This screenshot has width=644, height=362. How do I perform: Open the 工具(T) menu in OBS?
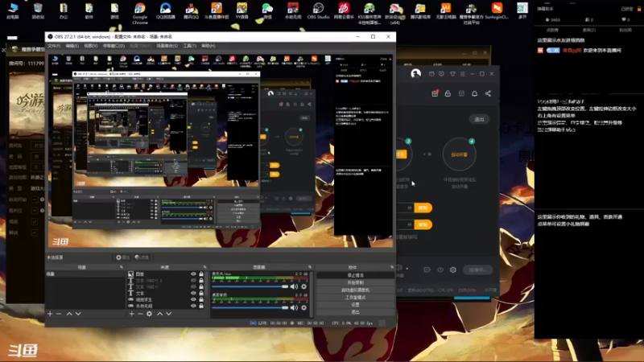189,46
